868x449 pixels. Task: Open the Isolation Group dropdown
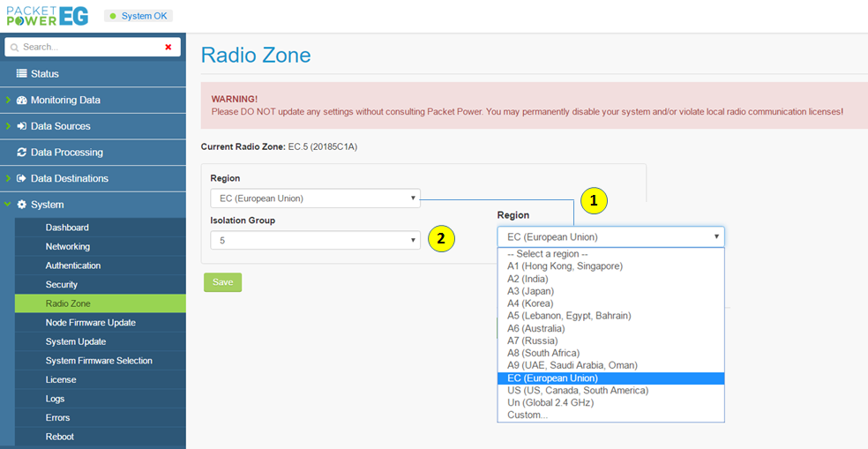click(315, 240)
